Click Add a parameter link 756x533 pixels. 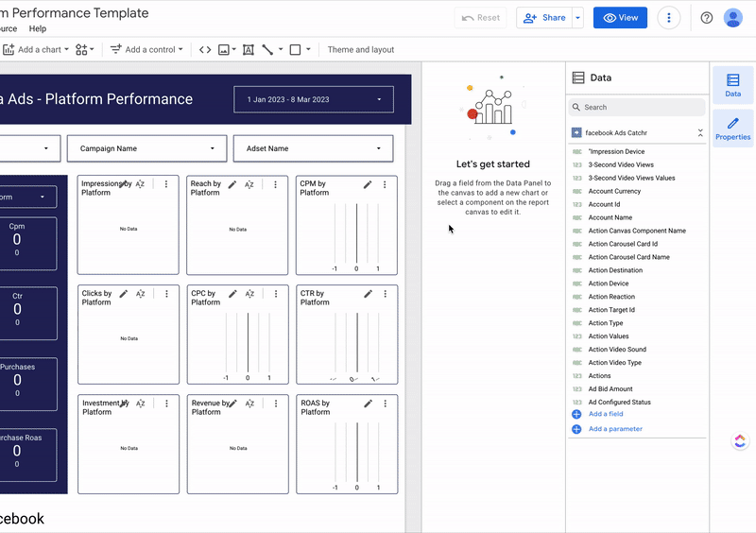[614, 429]
